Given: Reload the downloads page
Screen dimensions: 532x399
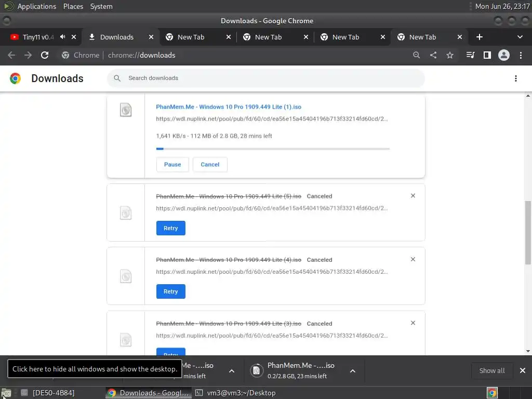Looking at the screenshot, I should [45, 55].
